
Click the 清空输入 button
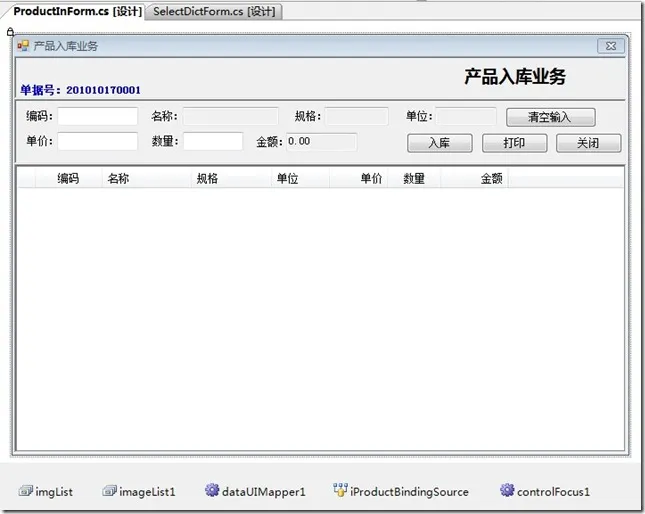(550, 117)
